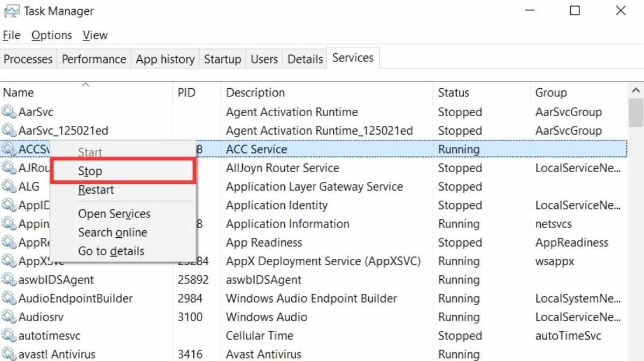Open the Options menu
644x361 pixels.
52,36
